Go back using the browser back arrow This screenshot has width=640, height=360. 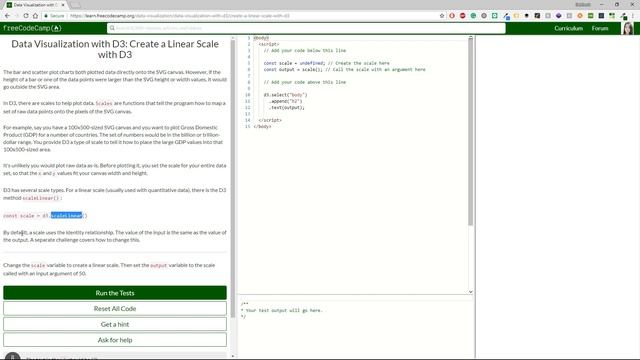[x=7, y=16]
